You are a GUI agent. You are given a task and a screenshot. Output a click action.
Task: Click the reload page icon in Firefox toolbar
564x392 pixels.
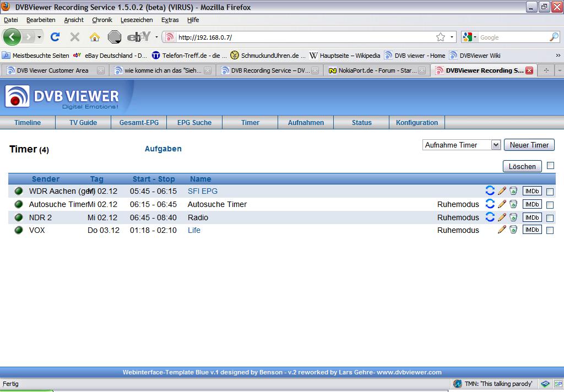[x=55, y=37]
